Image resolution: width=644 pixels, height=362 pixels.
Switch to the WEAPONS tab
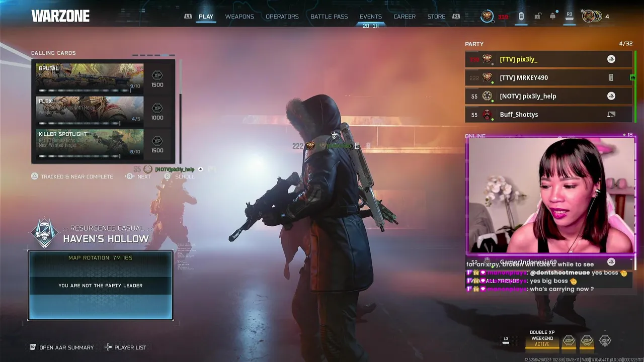pyautogui.click(x=239, y=17)
